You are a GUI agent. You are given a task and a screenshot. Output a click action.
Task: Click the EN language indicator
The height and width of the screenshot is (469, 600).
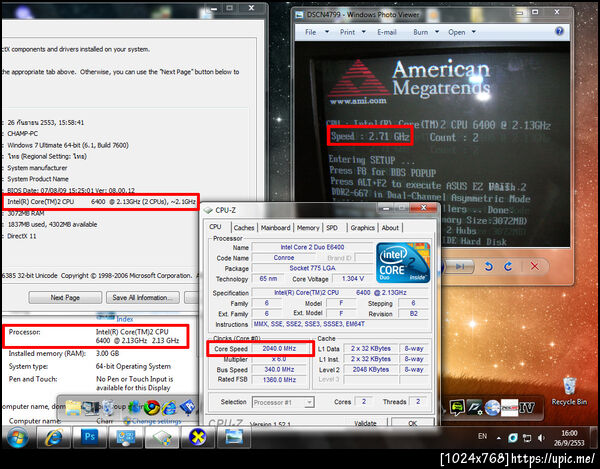tap(483, 436)
